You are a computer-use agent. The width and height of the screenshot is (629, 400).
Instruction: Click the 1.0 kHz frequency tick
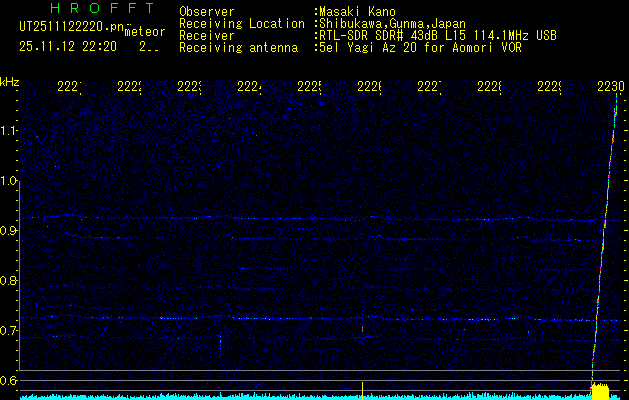9,181
